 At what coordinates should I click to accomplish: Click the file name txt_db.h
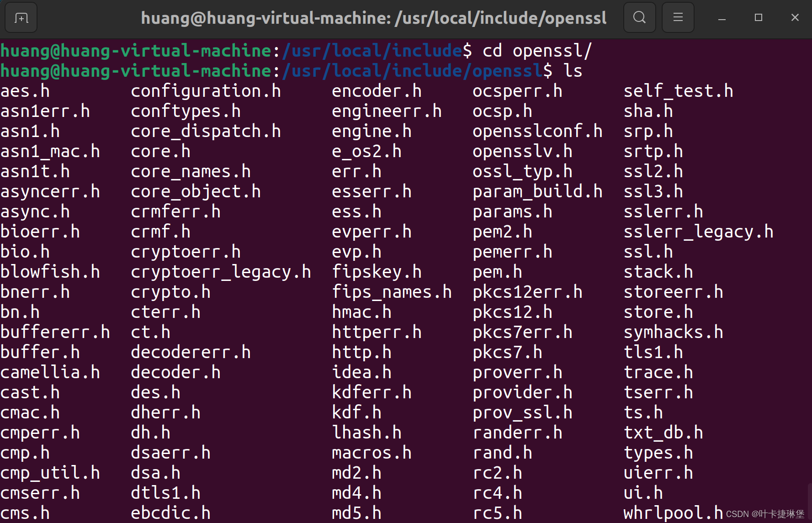pyautogui.click(x=663, y=433)
